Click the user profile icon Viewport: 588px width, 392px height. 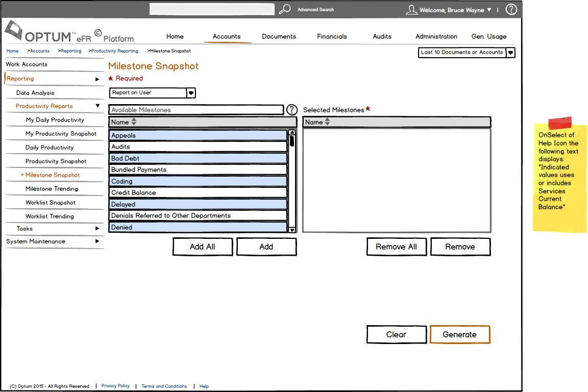[411, 10]
